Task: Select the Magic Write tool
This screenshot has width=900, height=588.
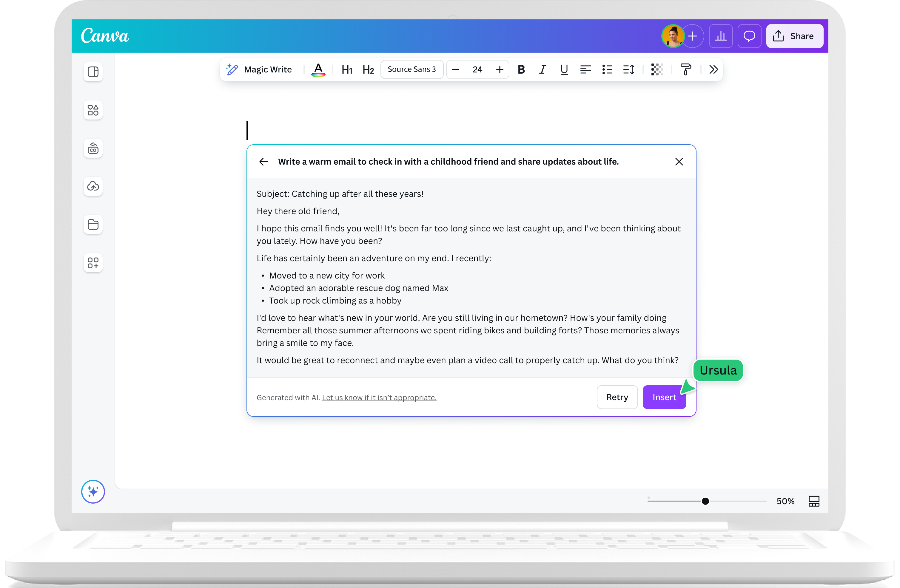Action: tap(259, 69)
